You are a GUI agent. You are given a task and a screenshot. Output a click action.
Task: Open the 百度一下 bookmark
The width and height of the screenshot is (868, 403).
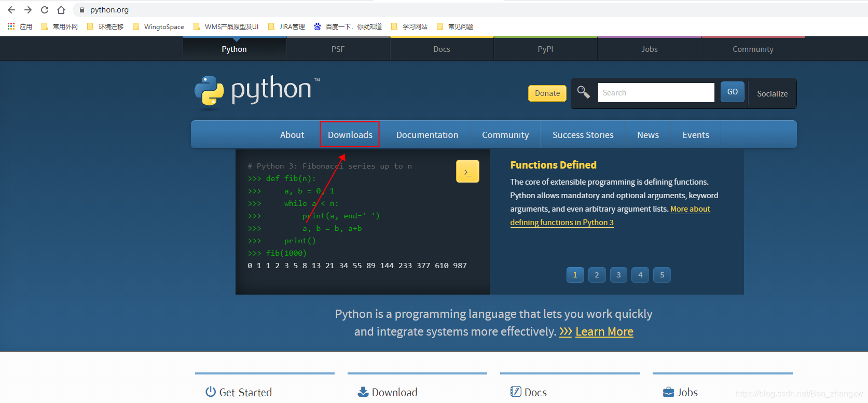tap(348, 26)
